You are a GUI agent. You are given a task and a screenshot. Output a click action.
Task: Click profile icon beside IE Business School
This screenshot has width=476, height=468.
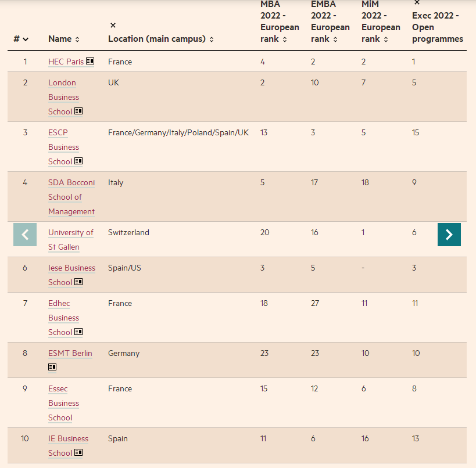[x=78, y=452]
